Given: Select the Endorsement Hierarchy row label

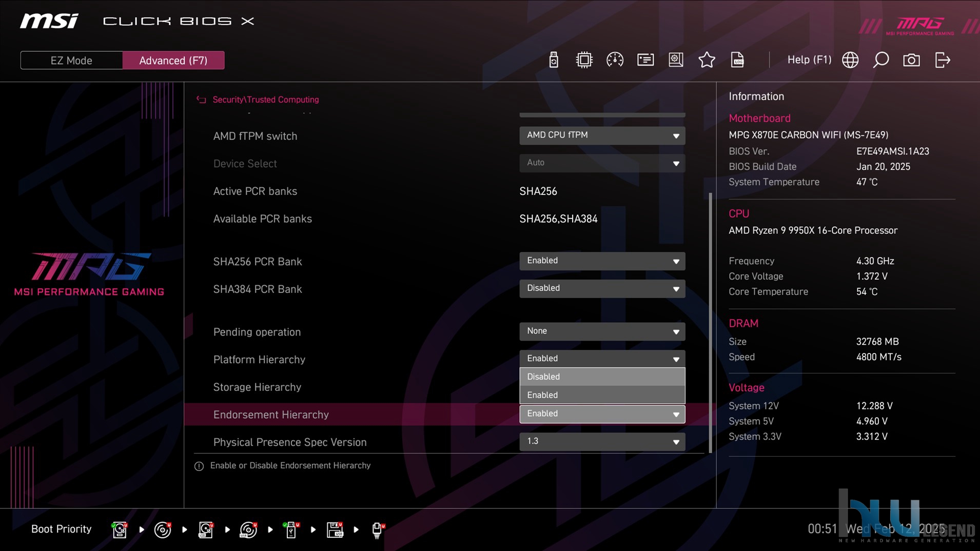Looking at the screenshot, I should (271, 415).
